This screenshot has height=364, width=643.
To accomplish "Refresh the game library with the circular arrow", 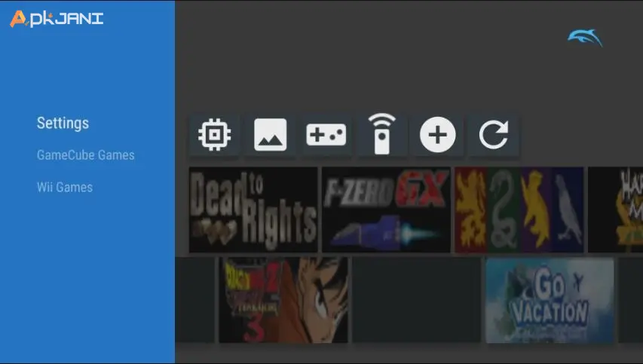I will 494,136.
